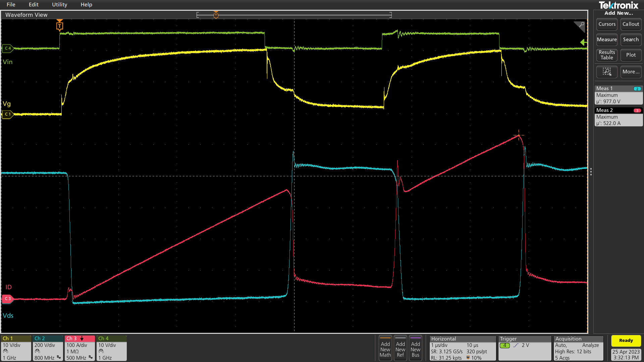Click the orange trigger T indicator
Image resolution: width=644 pixels, height=362 pixels.
pos(59,25)
